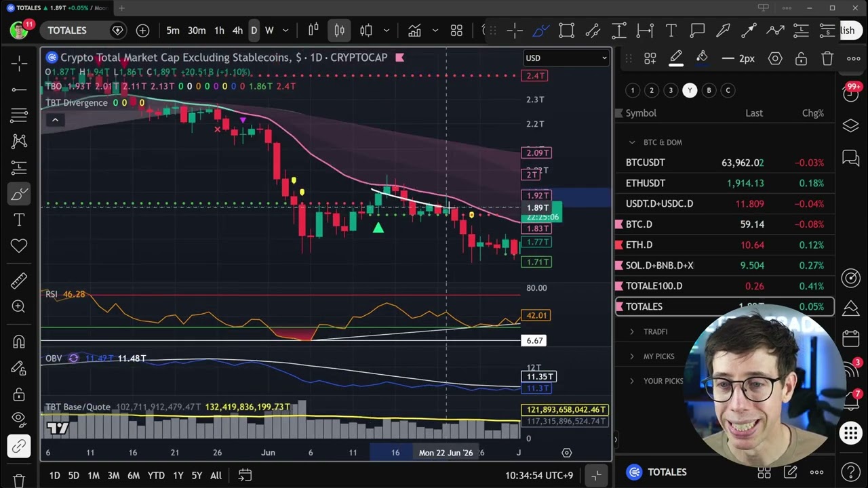Open the Indicators panel

pos(414,30)
